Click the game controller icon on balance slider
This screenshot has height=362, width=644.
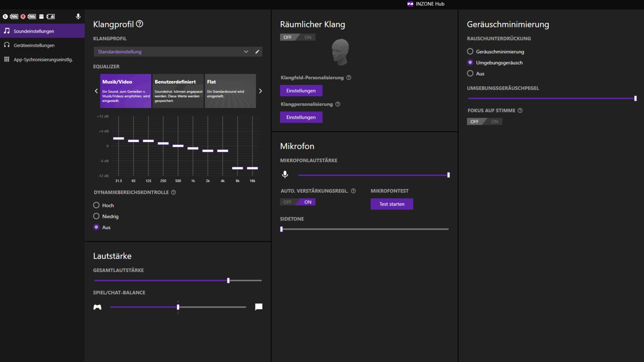(97, 307)
